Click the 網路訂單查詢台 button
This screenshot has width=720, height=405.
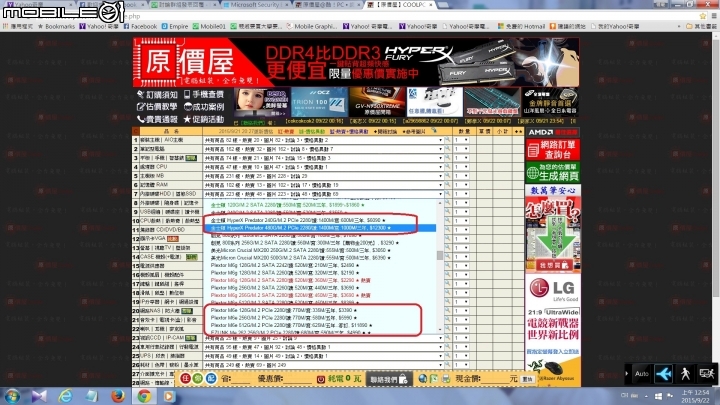point(553,150)
